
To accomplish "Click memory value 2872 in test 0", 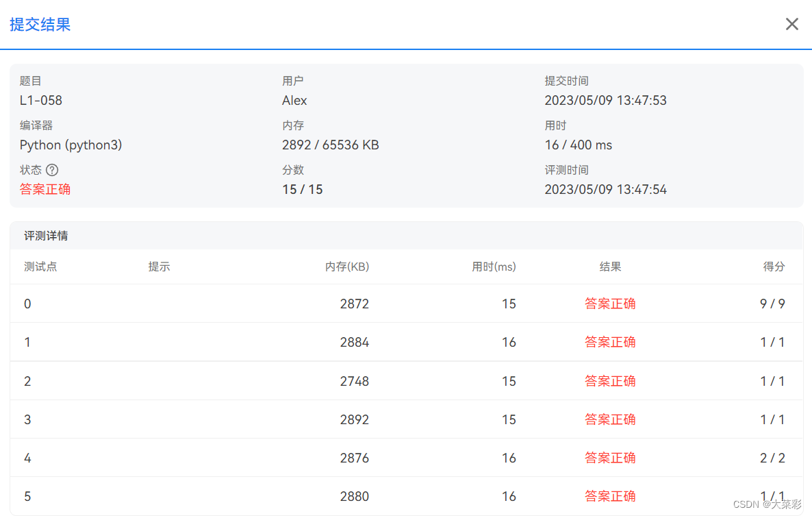I will click(354, 304).
